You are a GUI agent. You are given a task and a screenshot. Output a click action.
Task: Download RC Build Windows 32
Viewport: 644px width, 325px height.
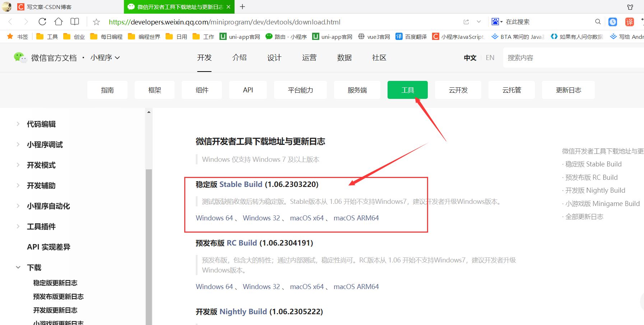coord(261,287)
